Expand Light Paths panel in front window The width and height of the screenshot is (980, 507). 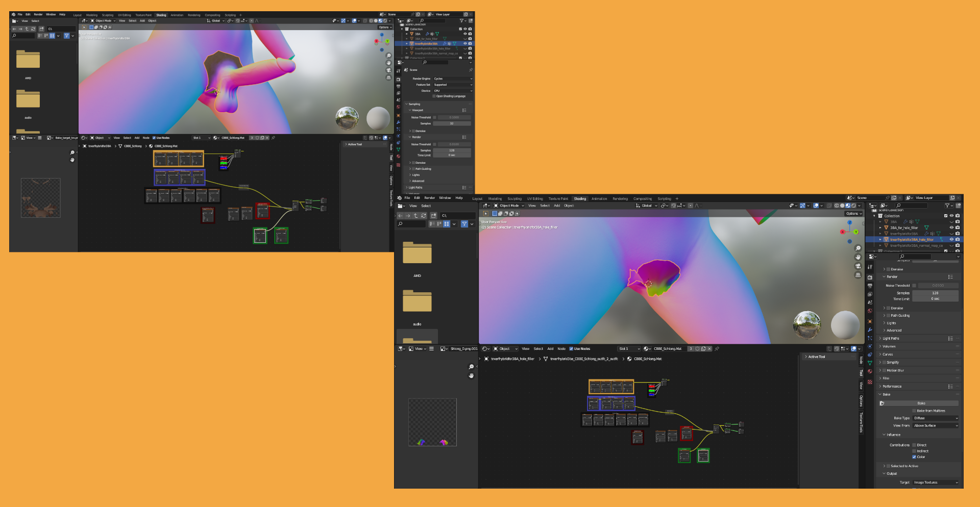coord(891,339)
